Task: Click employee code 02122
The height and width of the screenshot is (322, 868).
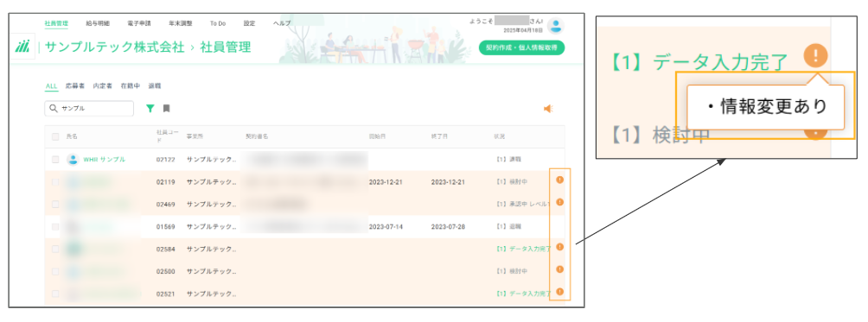Action: pos(165,159)
